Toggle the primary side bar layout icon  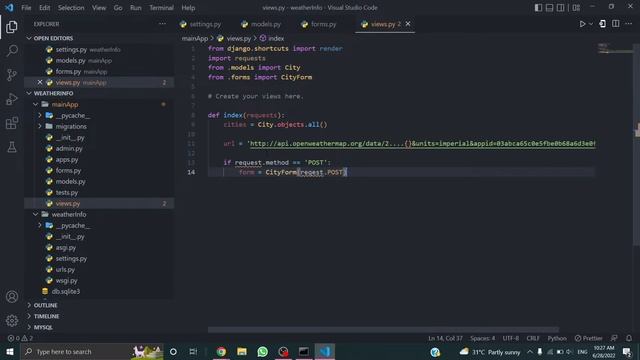[x=538, y=8]
